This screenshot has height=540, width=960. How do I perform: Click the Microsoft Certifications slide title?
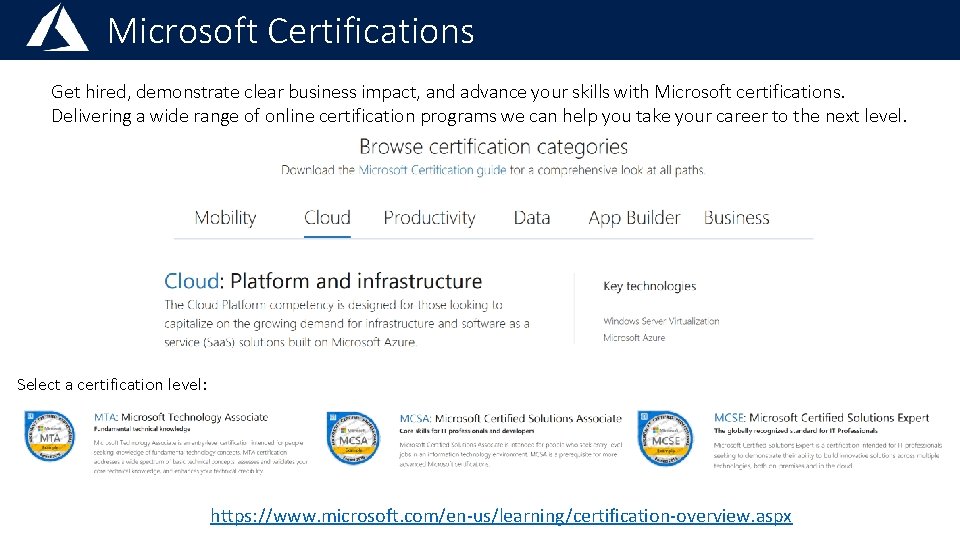(290, 31)
